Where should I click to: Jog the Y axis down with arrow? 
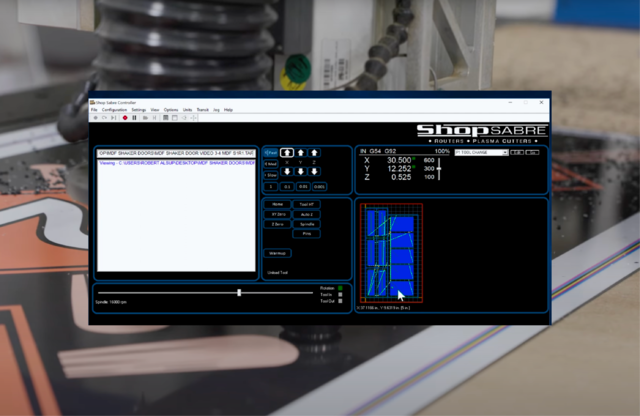click(x=303, y=171)
